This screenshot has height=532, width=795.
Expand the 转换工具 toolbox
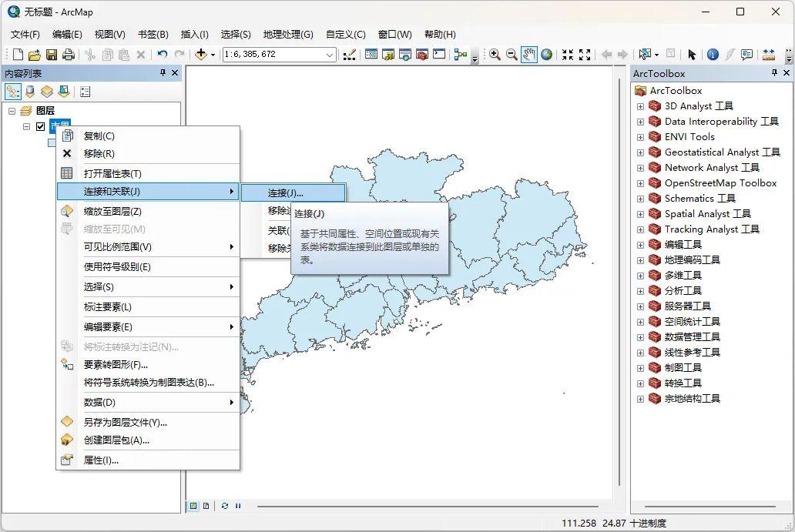point(640,383)
